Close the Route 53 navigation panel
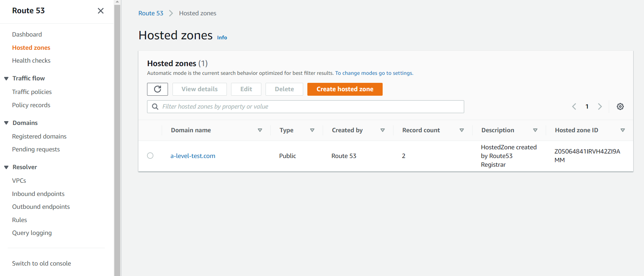The height and width of the screenshot is (276, 644). 101,11
